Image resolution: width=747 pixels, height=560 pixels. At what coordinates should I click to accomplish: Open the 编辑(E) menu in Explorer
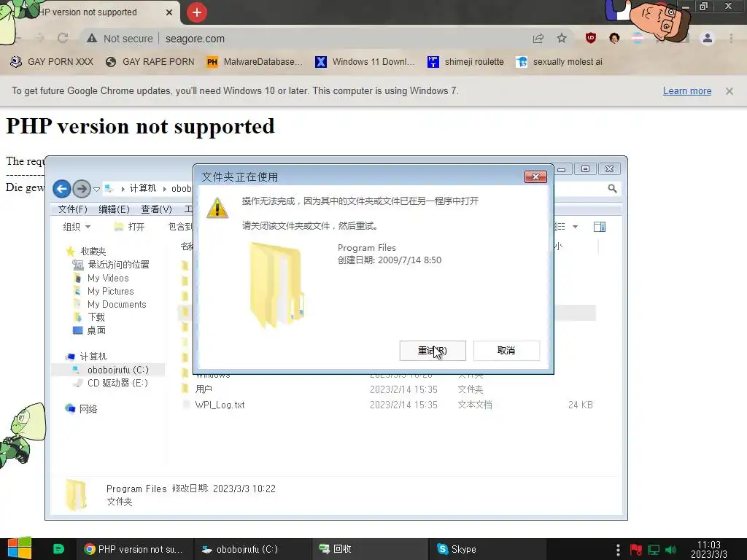pos(114,209)
